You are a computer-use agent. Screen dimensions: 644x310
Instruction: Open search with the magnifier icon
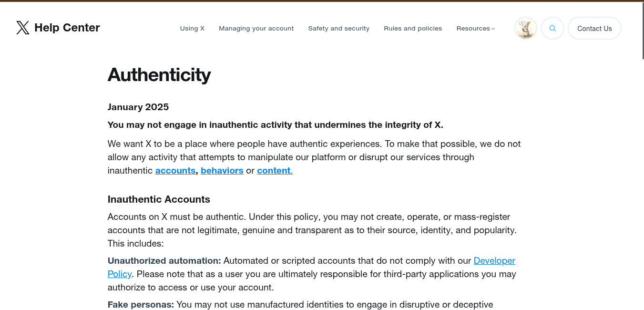[x=552, y=28]
